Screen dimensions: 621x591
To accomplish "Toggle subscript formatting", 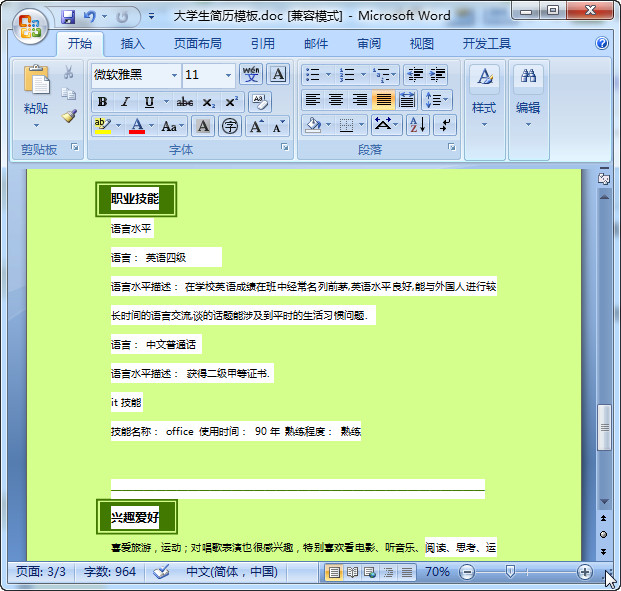I will pyautogui.click(x=208, y=102).
